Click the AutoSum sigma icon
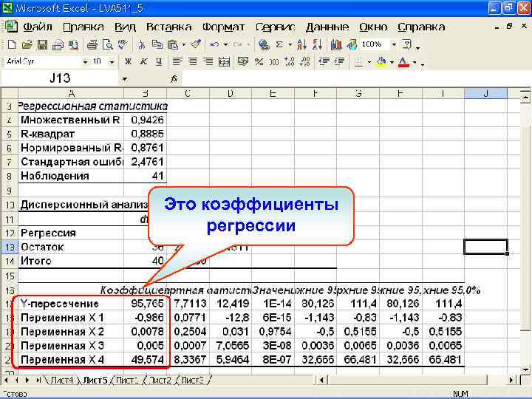This screenshot has width=532, height=399. [279, 44]
